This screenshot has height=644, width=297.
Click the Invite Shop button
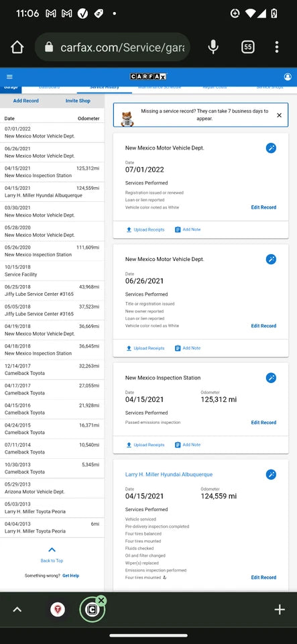[x=78, y=101]
